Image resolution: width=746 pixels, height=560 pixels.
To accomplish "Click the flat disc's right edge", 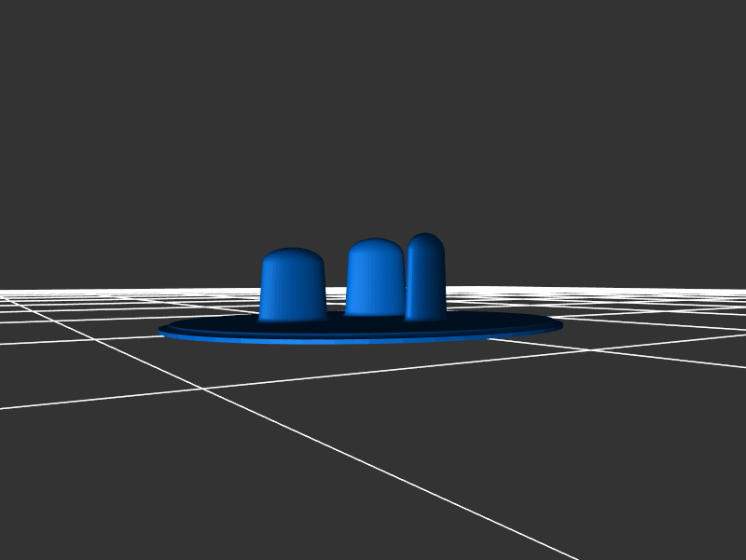I will pos(559,325).
